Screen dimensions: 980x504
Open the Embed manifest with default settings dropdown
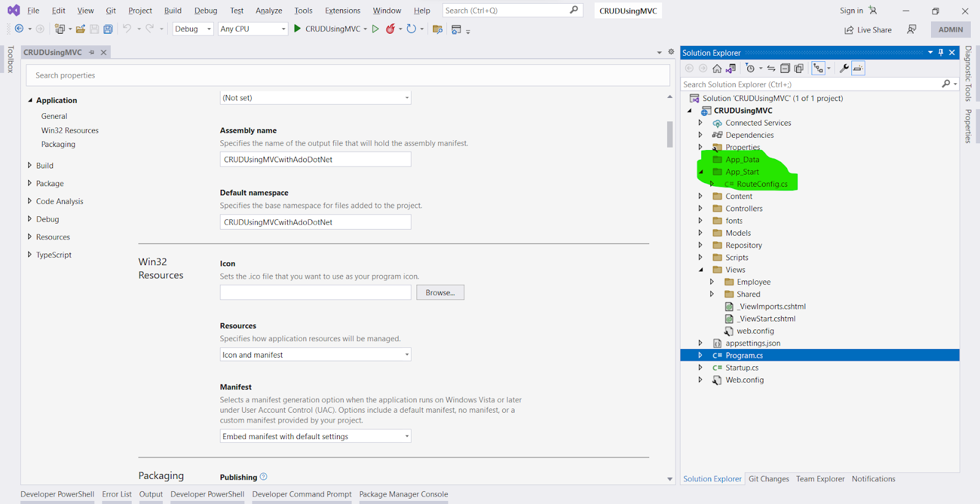pyautogui.click(x=315, y=436)
